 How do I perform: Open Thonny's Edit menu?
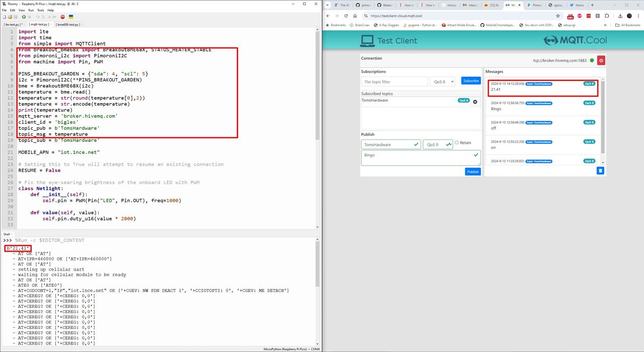tap(13, 10)
